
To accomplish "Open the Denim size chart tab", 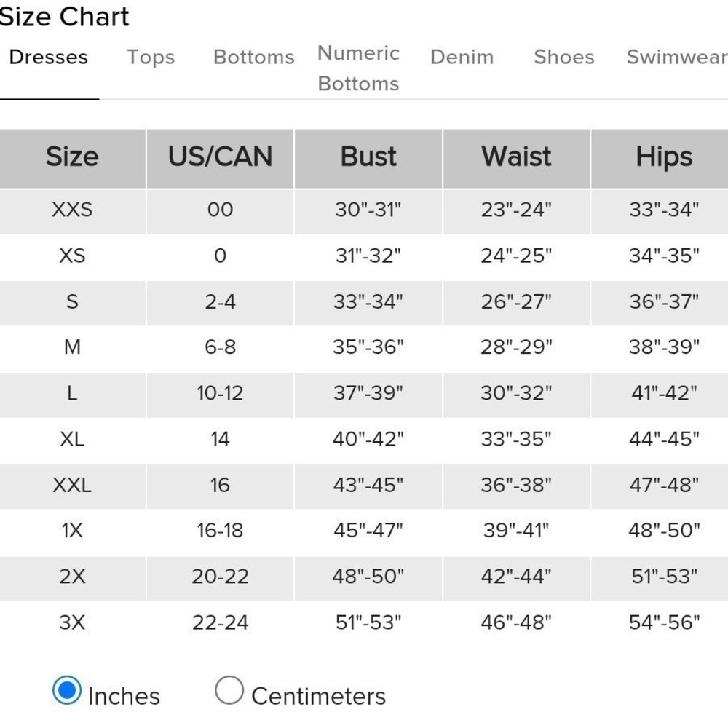I will point(462,57).
